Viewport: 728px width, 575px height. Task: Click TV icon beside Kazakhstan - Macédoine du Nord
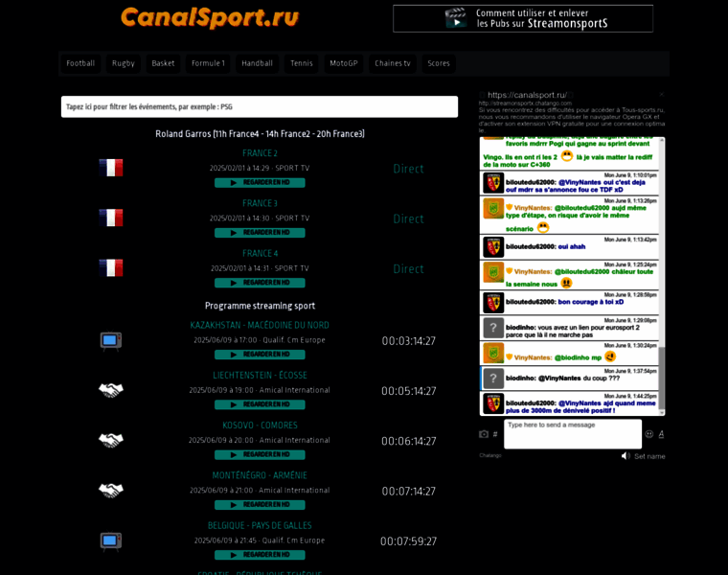coord(111,340)
